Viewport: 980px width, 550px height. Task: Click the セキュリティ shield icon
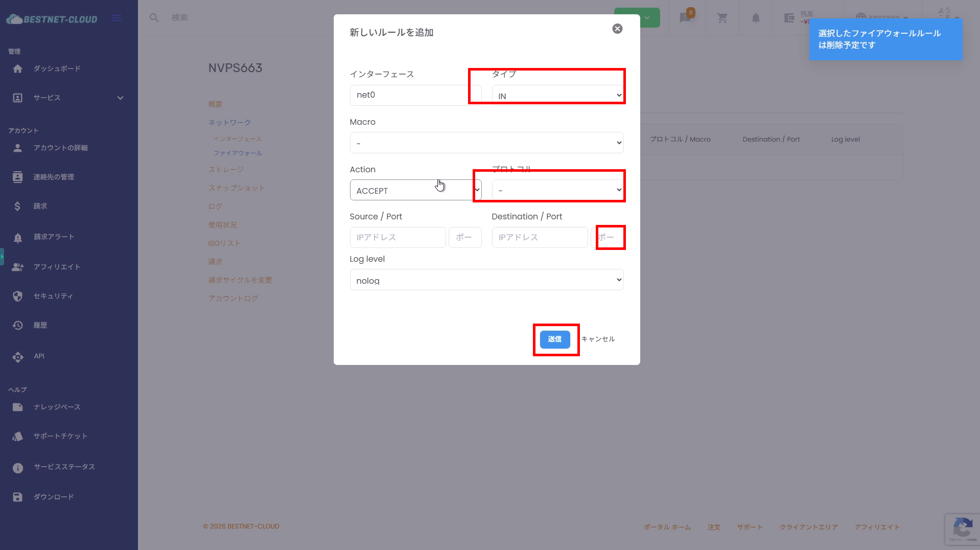point(18,296)
